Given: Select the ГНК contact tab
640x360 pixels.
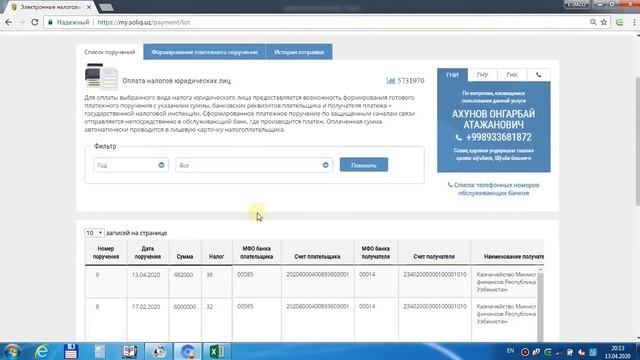Looking at the screenshot, I should [x=512, y=75].
